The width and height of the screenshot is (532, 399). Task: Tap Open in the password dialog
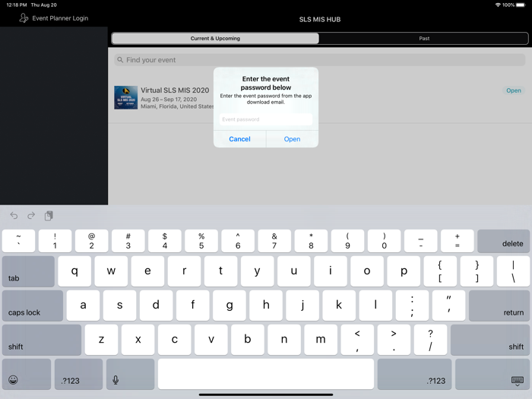pyautogui.click(x=292, y=139)
